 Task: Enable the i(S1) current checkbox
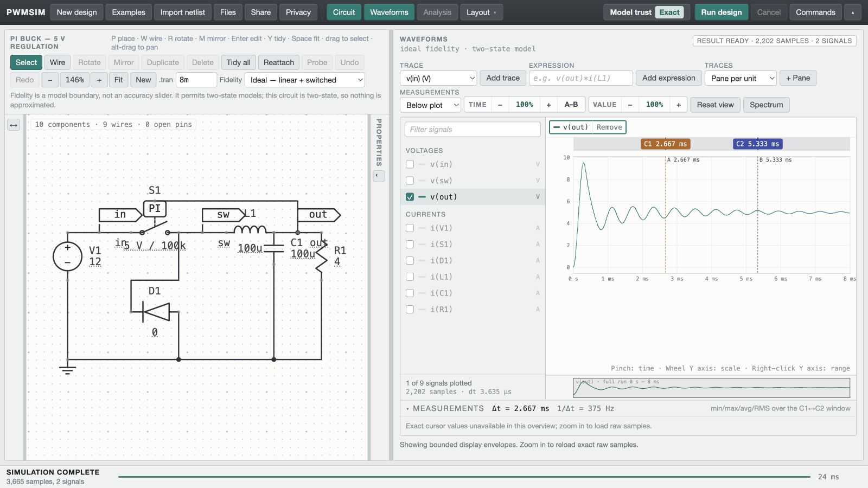(x=410, y=245)
